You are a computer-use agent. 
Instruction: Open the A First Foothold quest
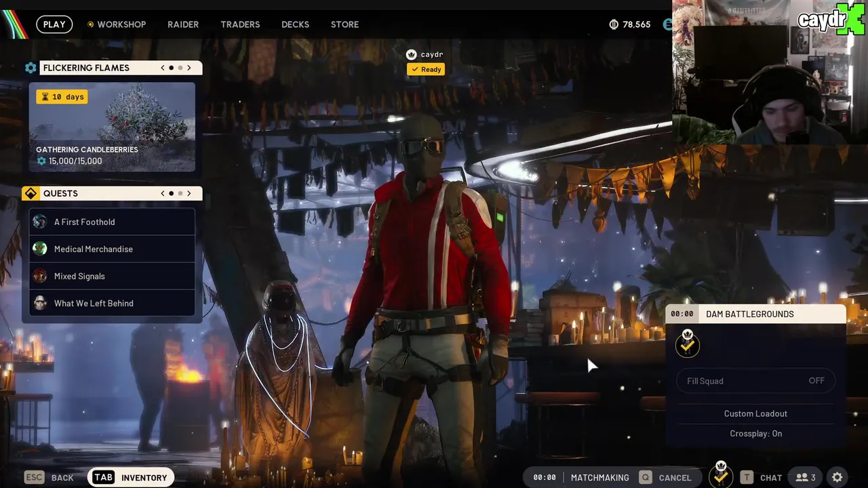112,222
